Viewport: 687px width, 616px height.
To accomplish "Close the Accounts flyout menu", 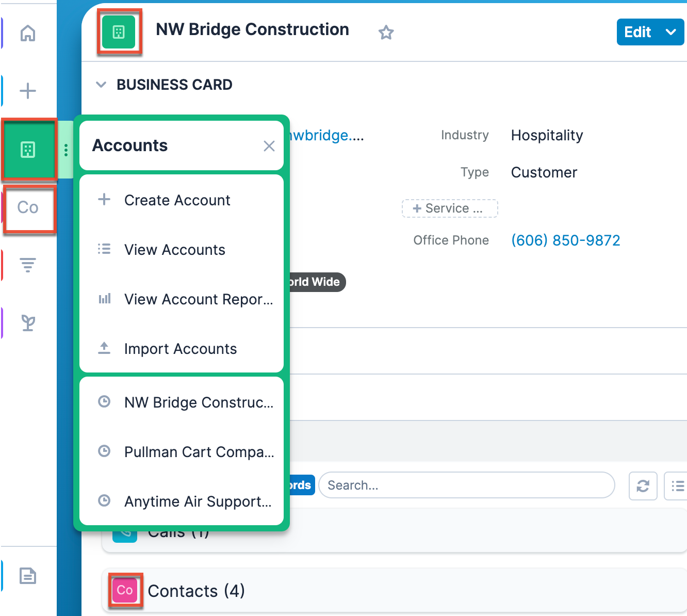I will coord(269,146).
